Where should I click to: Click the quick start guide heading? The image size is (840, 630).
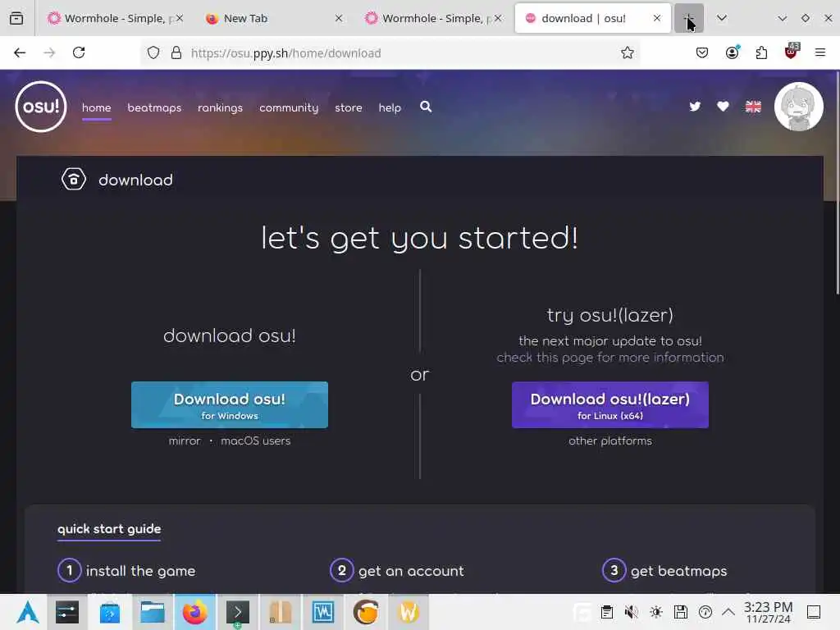pos(109,529)
